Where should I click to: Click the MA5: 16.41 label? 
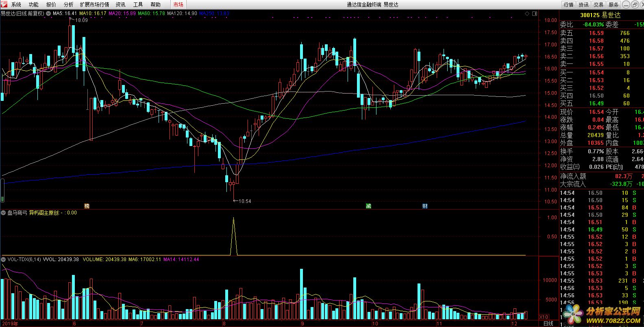[65, 13]
